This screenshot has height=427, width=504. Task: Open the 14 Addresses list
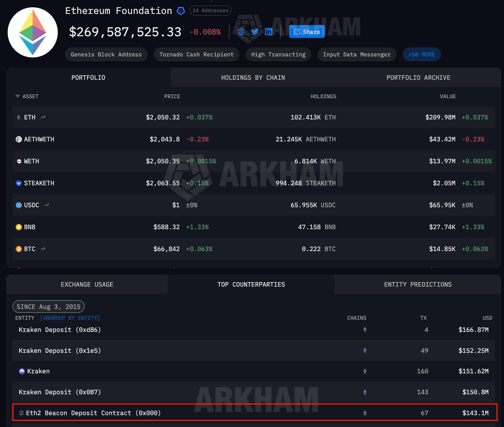[210, 11]
